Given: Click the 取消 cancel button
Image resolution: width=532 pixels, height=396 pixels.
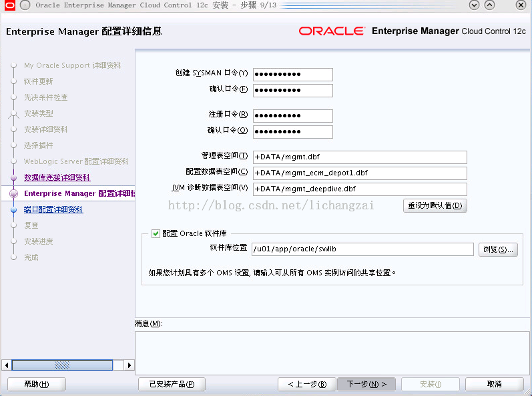Looking at the screenshot, I should (495, 384).
